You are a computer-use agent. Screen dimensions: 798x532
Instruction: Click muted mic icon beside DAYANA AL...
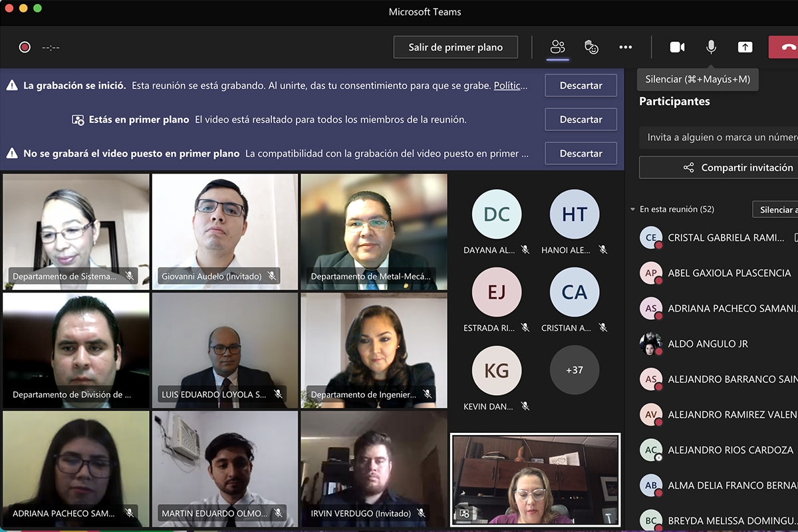525,250
